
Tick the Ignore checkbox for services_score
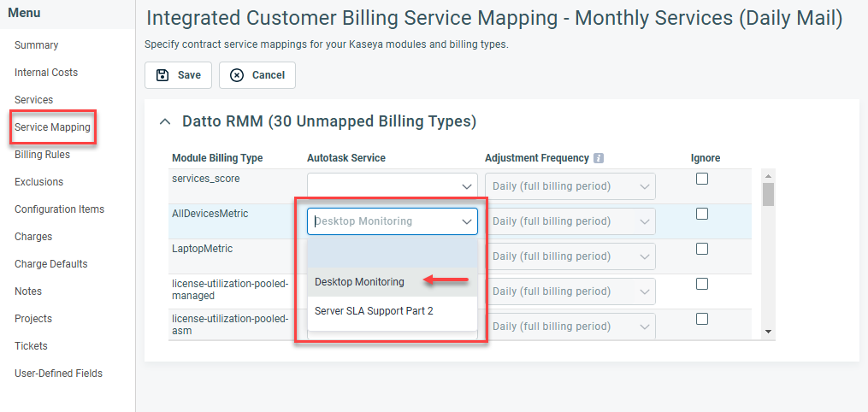(702, 179)
